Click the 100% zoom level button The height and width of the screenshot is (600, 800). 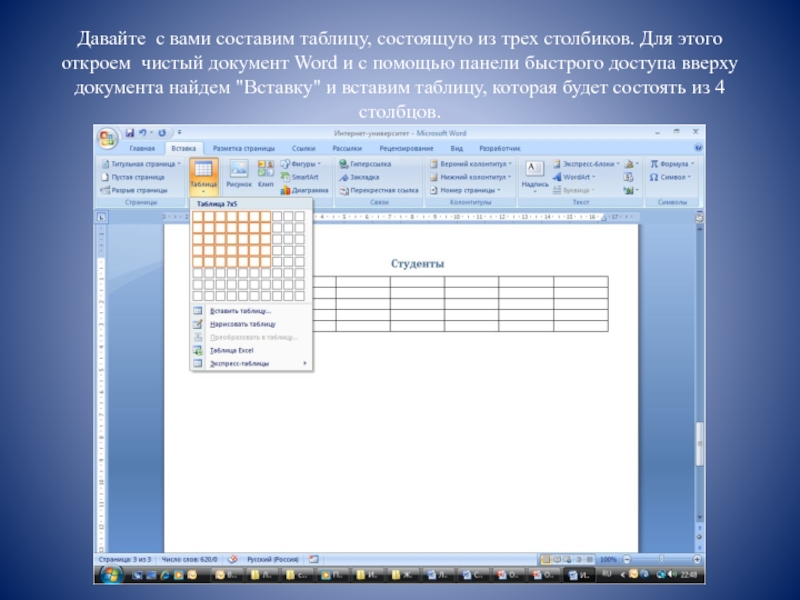(608, 560)
